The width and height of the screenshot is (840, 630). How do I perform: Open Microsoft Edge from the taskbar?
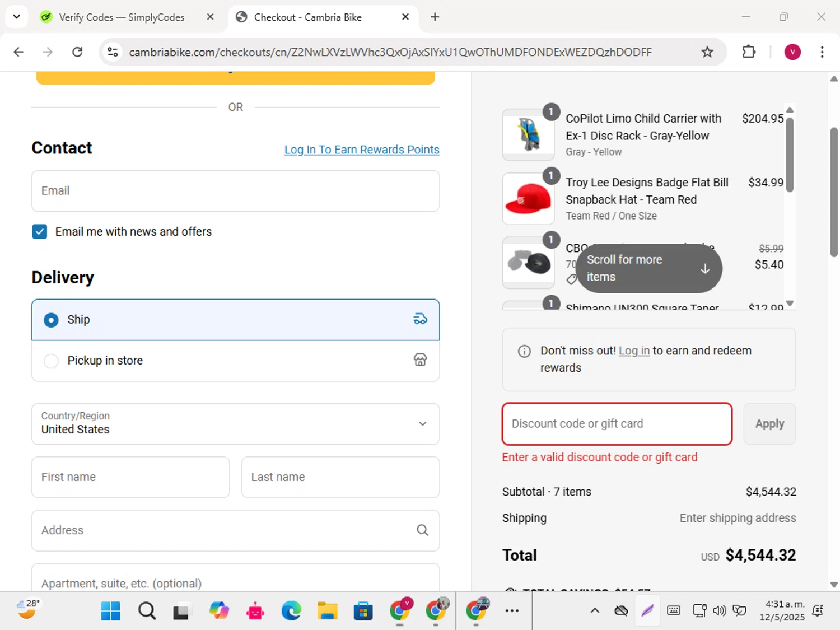(x=291, y=611)
